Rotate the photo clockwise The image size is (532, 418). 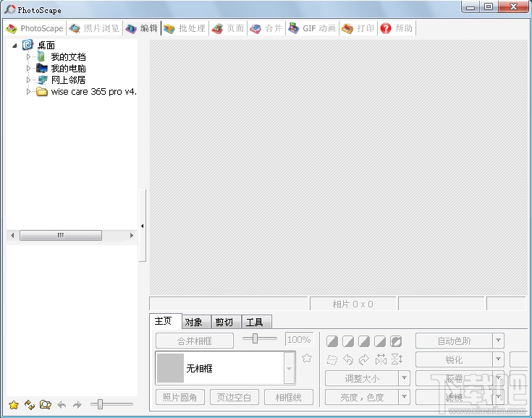(363, 359)
